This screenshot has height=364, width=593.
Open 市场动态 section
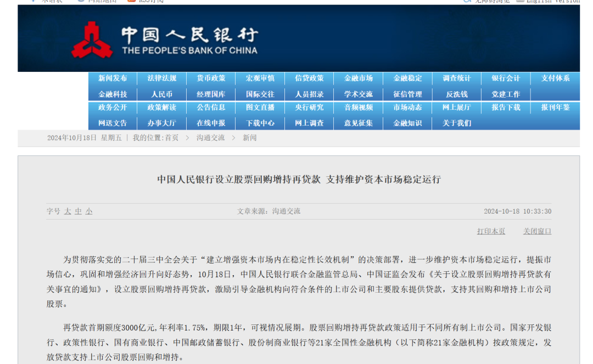click(x=407, y=108)
